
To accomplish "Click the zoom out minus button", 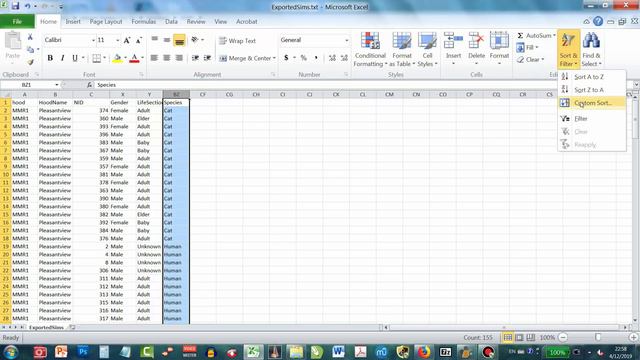I will click(x=563, y=338).
